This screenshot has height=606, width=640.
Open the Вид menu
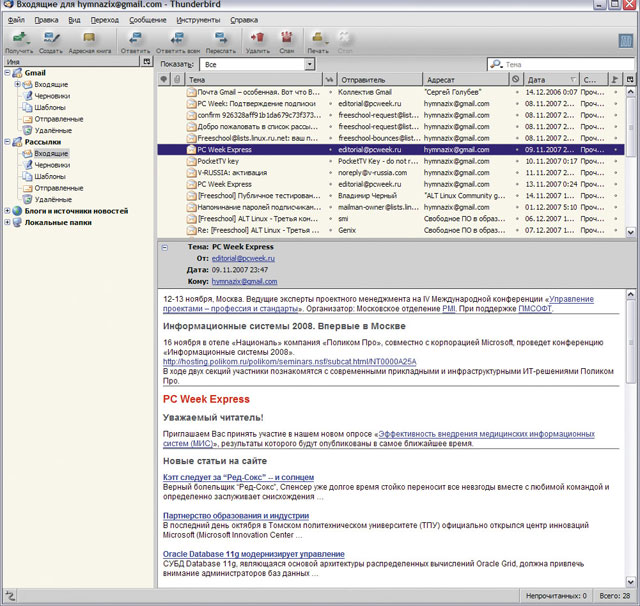tap(74, 20)
